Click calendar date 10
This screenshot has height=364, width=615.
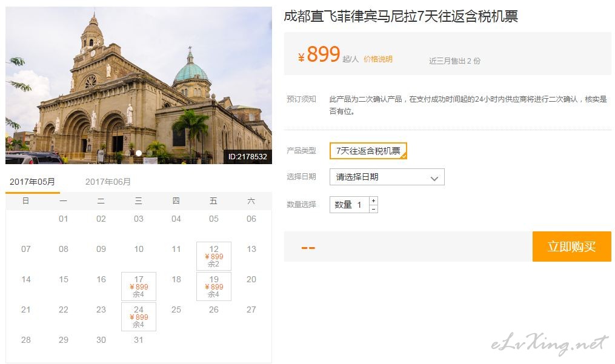(x=139, y=249)
